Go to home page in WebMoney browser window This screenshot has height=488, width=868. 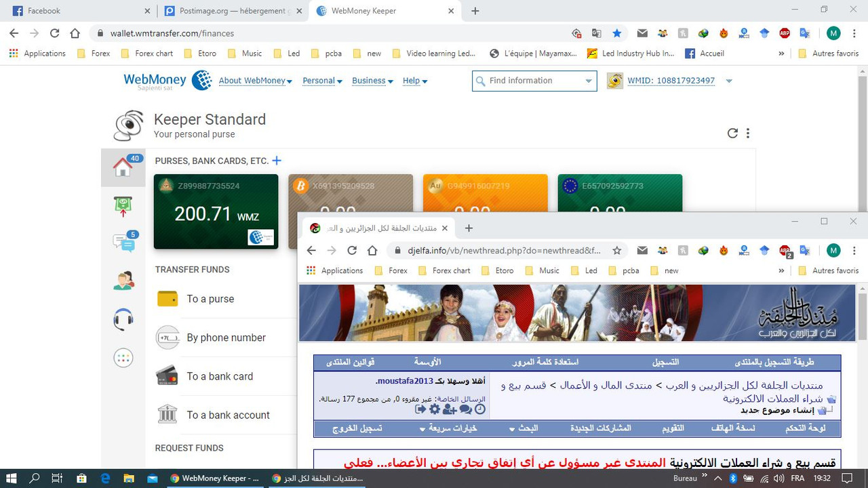[x=75, y=33]
